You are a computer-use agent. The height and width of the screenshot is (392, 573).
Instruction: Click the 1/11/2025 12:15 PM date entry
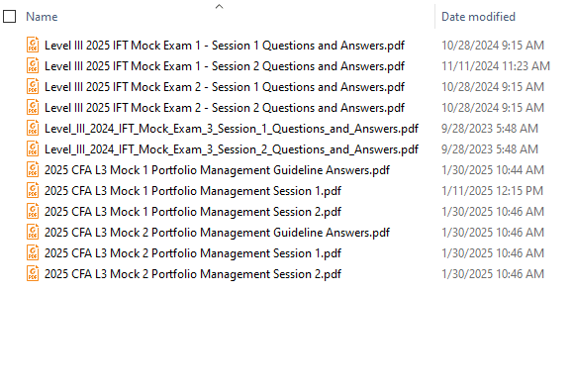(492, 191)
